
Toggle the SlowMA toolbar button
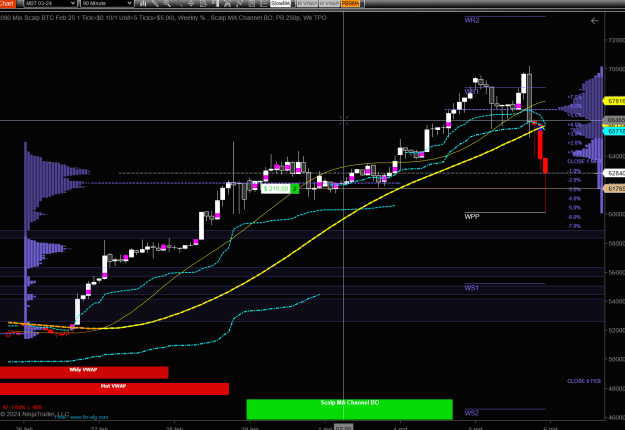[x=280, y=3]
